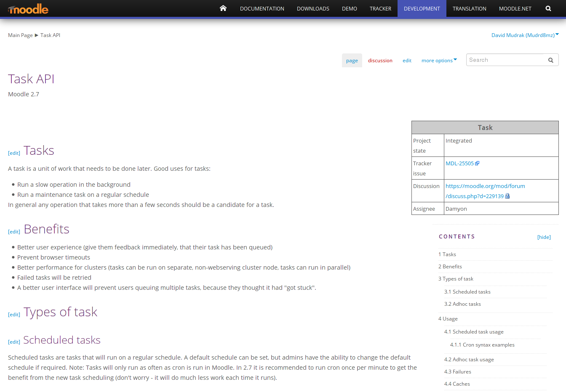This screenshot has width=566, height=392.
Task: Open David Mudrak user menu
Action: click(x=525, y=35)
